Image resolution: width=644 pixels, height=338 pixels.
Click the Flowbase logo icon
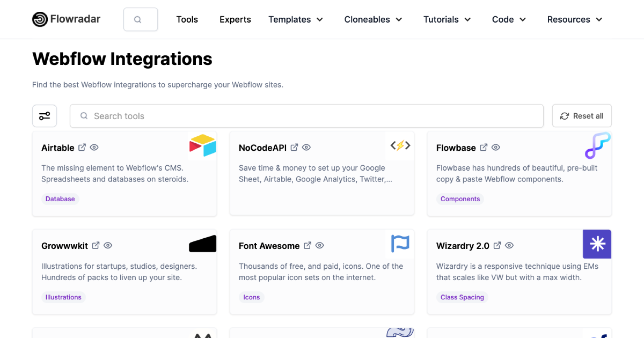(x=597, y=145)
